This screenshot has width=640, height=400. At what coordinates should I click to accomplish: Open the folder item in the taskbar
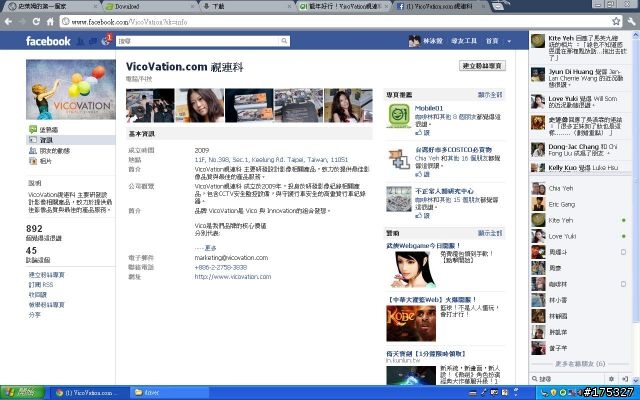coord(169,393)
